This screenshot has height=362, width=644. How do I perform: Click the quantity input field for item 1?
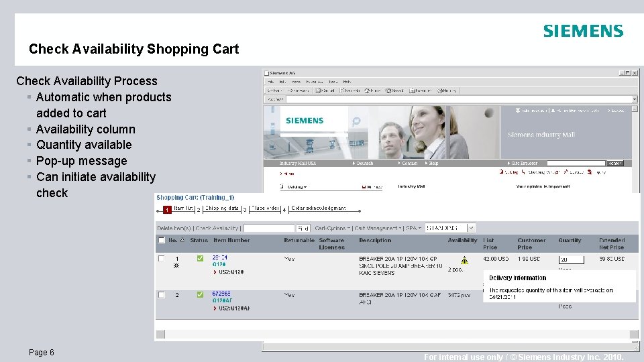(x=572, y=260)
